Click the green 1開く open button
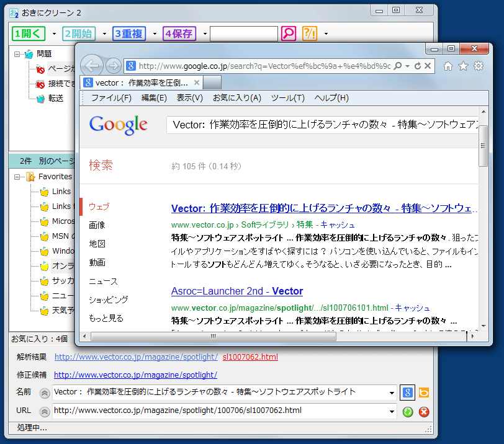This screenshot has height=444, width=504. (29, 33)
